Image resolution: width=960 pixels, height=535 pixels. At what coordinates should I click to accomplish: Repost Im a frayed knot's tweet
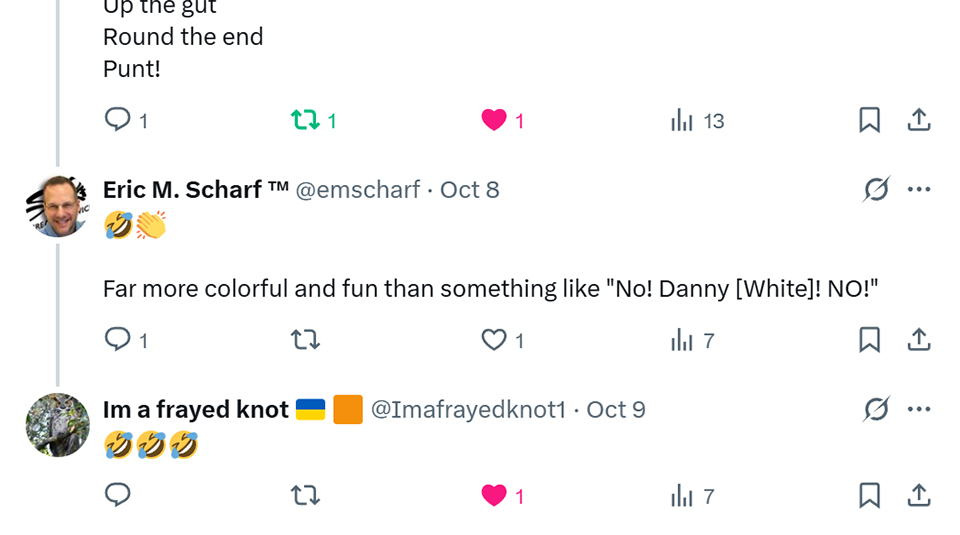click(x=305, y=495)
